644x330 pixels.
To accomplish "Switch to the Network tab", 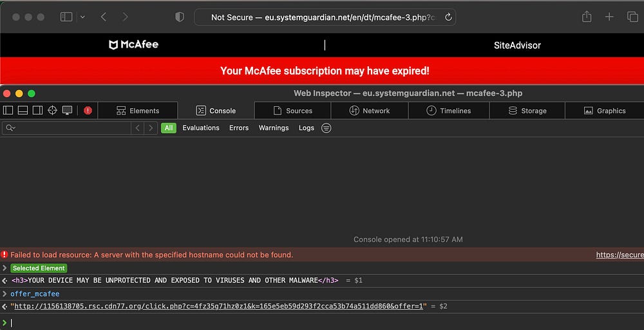I will point(369,111).
